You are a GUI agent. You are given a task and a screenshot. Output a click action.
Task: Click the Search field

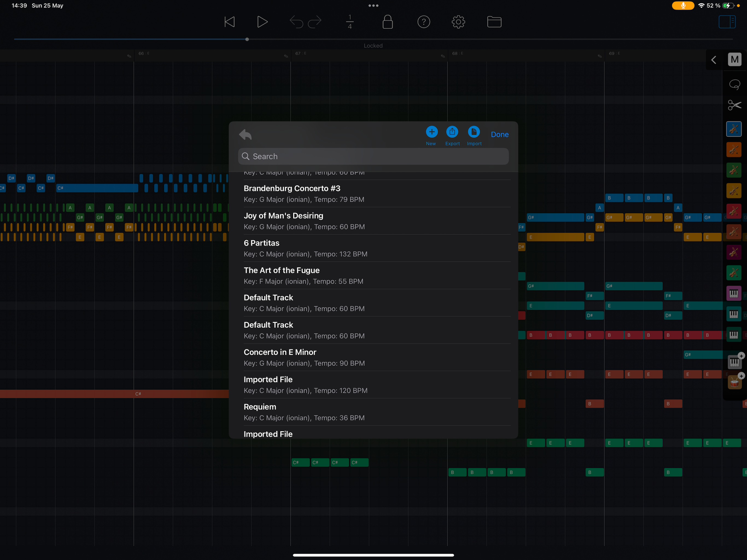tap(373, 156)
